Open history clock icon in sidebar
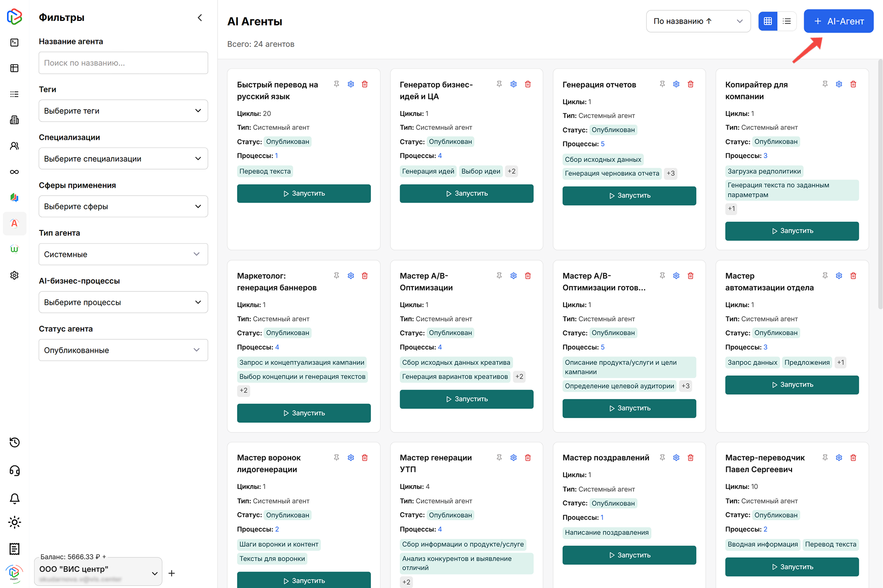This screenshot has width=883, height=588. [14, 443]
